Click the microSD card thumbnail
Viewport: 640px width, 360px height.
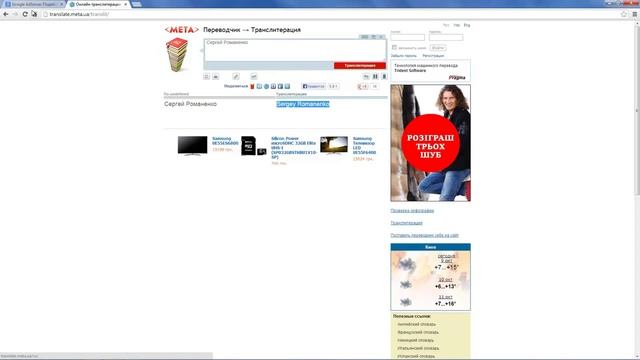pyautogui.click(x=253, y=146)
